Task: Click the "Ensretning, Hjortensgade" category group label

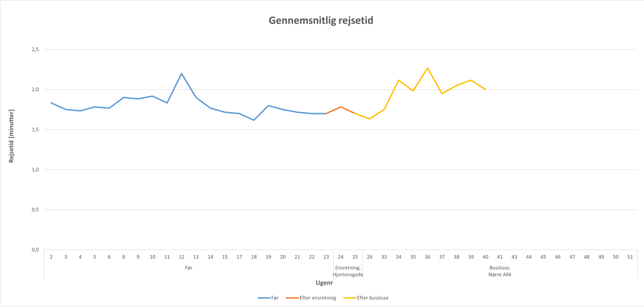Action: 348,271
